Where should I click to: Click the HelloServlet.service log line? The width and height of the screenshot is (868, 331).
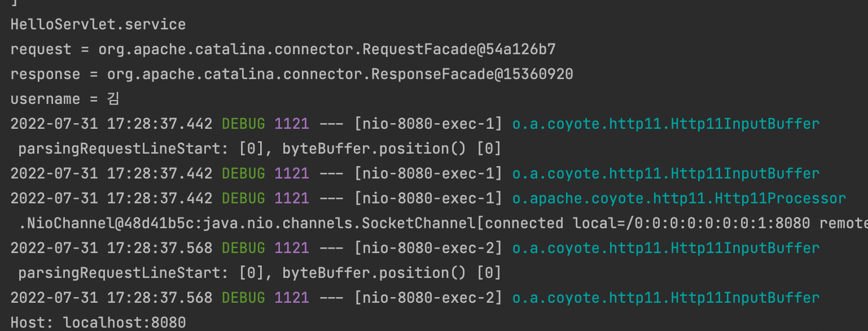[x=98, y=25]
